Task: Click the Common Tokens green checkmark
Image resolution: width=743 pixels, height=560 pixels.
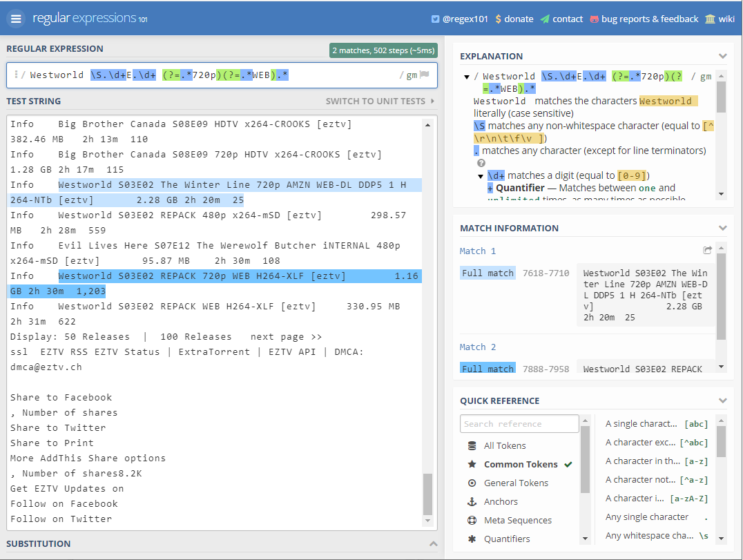Action: click(568, 464)
